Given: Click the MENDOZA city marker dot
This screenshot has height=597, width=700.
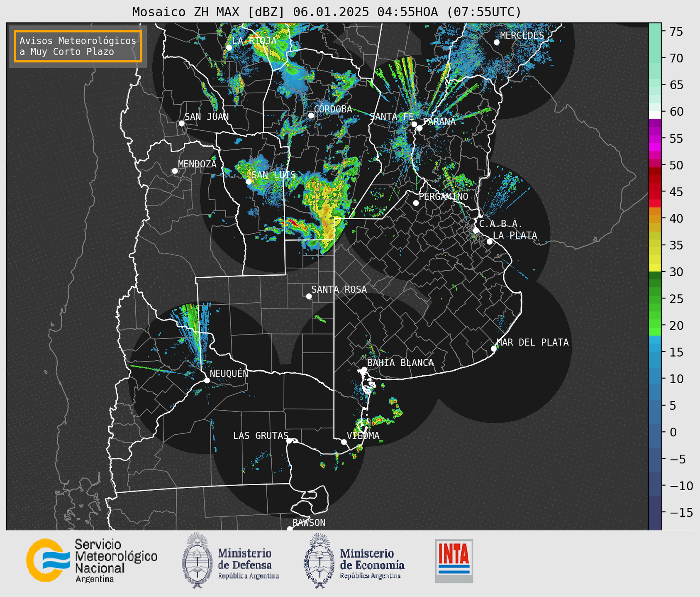Looking at the screenshot, I should tap(175, 171).
